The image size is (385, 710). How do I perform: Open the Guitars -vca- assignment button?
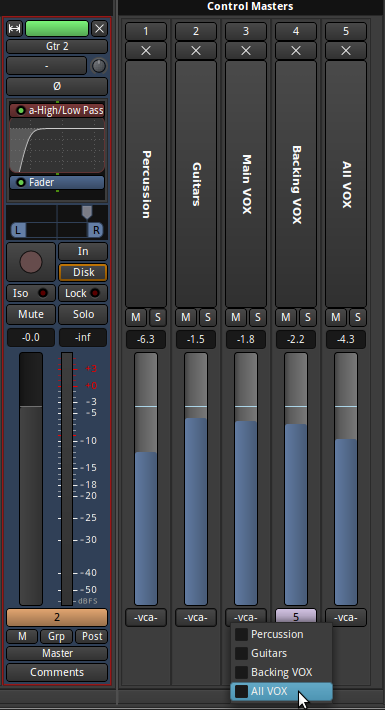coord(196,618)
